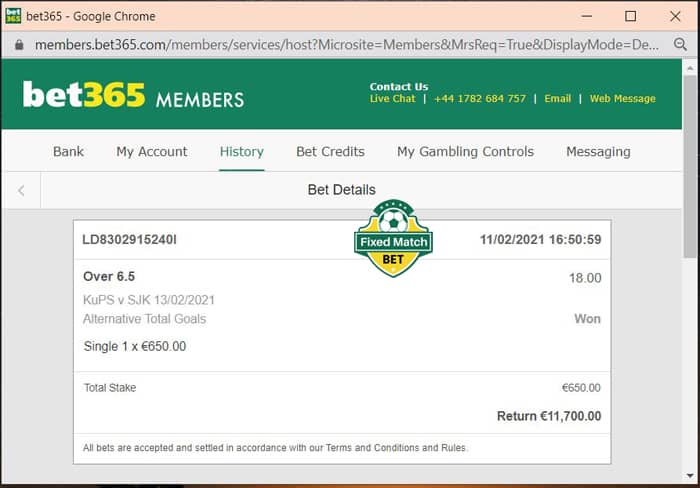Click the Won status text
The image size is (700, 488).
(x=588, y=319)
